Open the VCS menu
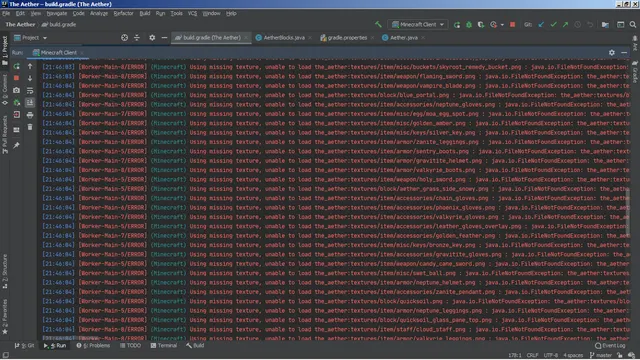Image resolution: width=640 pixels, height=360 pixels. (x=192, y=13)
